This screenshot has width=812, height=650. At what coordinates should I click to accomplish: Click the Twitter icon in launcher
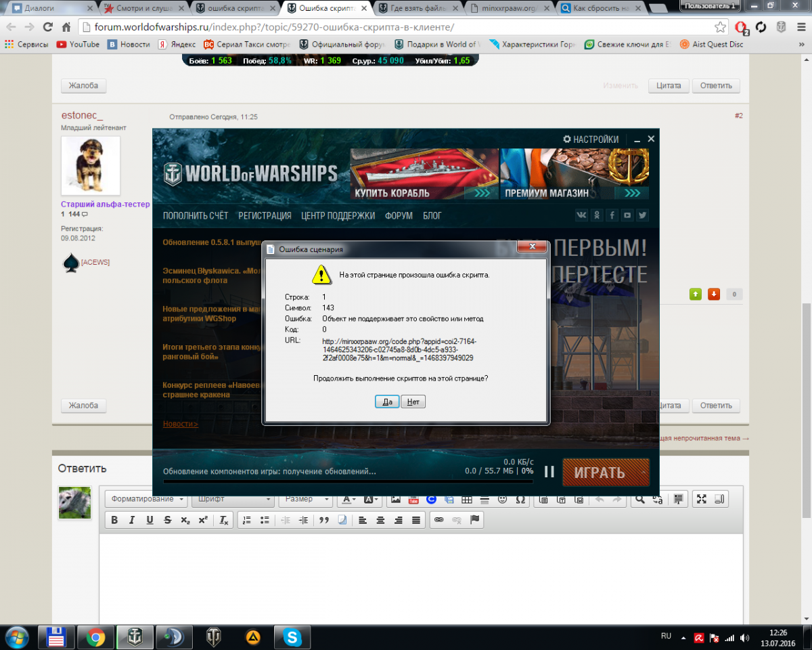(x=642, y=215)
